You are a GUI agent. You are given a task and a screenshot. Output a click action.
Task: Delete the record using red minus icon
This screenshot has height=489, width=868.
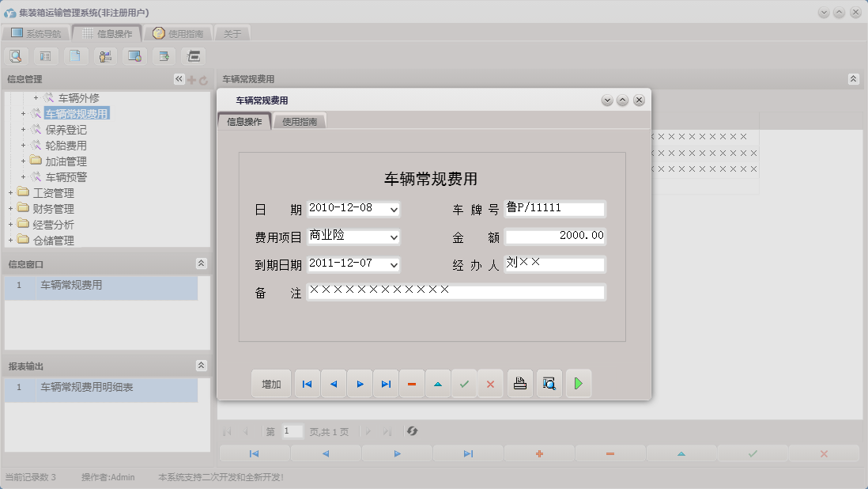point(412,384)
